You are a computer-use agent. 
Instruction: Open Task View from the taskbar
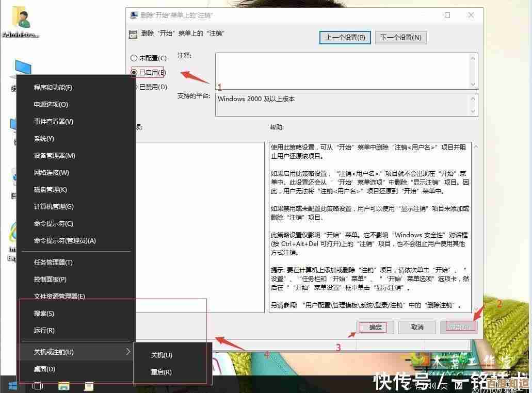(x=38, y=385)
